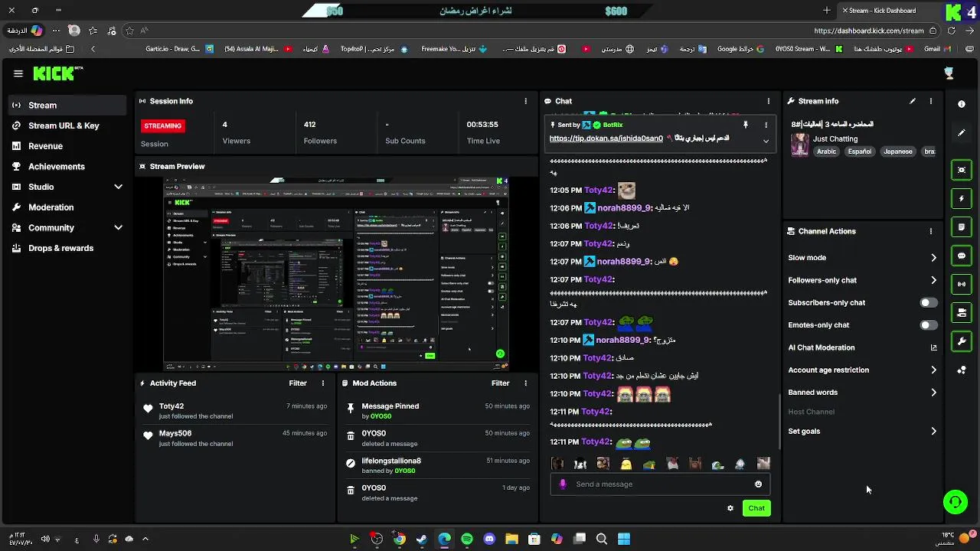This screenshot has width=980, height=551.
Task: Toggle Emotes-only chat switch
Action: point(928,325)
